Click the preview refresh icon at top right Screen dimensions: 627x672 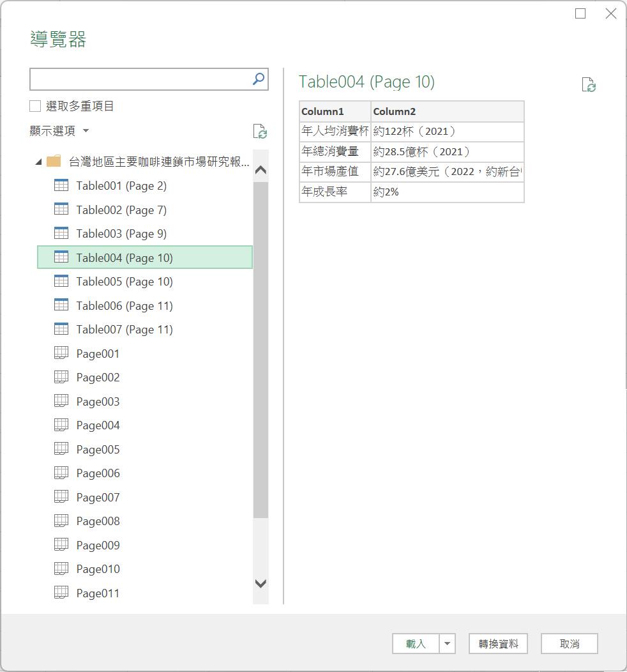click(x=588, y=85)
